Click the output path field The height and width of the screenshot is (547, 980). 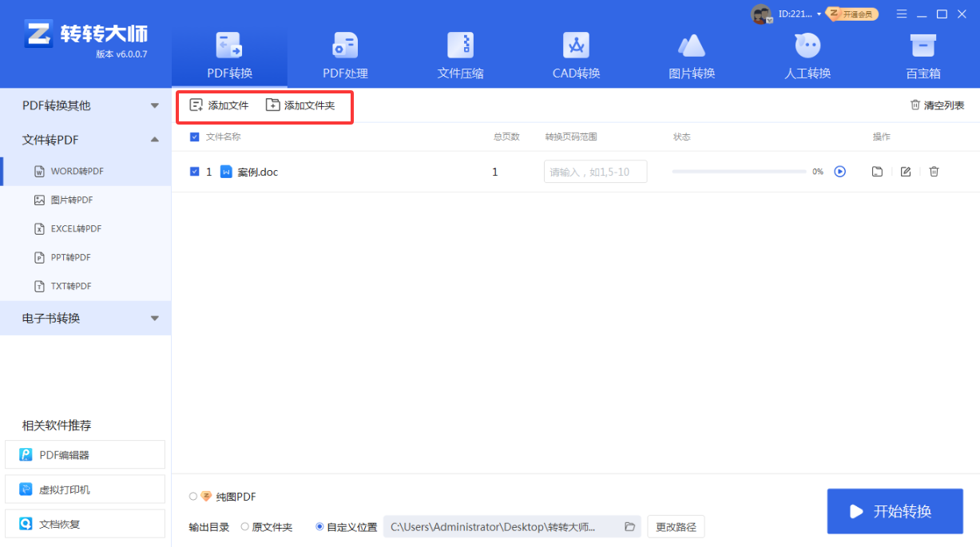tap(512, 527)
